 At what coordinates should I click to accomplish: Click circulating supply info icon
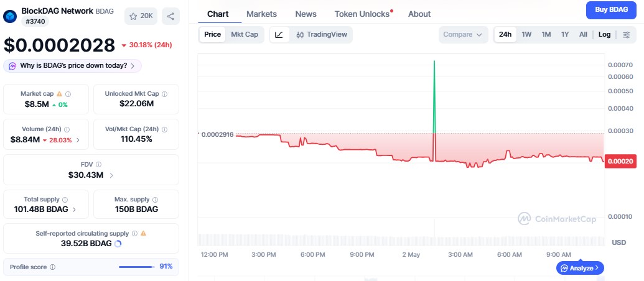tap(135, 233)
